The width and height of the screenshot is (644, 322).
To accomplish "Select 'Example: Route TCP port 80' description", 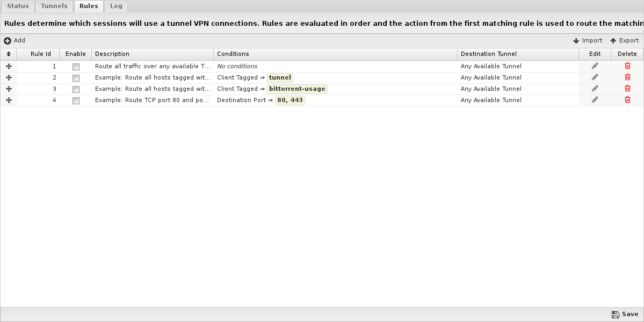I will click(x=153, y=101).
